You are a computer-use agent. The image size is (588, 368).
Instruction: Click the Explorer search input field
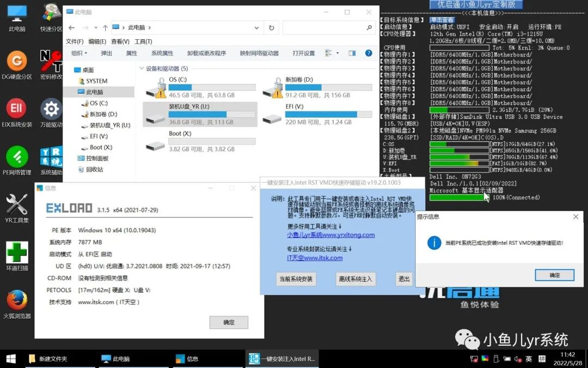(x=324, y=27)
